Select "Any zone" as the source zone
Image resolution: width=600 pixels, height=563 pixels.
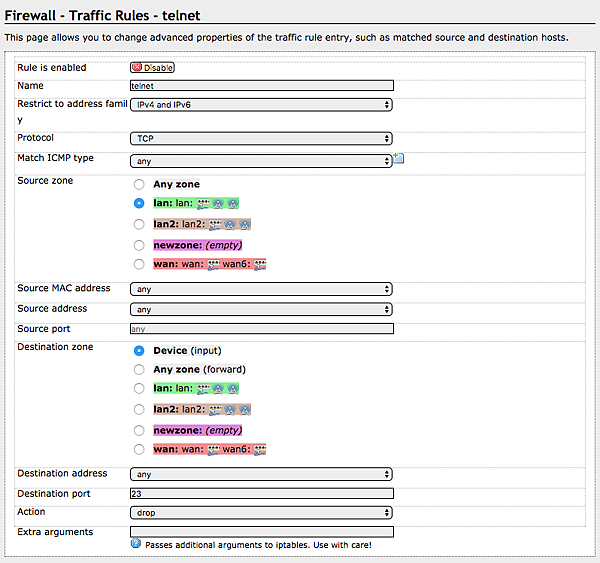138,185
